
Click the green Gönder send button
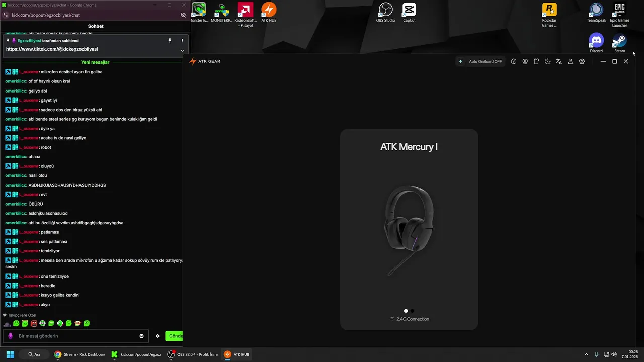(x=174, y=336)
